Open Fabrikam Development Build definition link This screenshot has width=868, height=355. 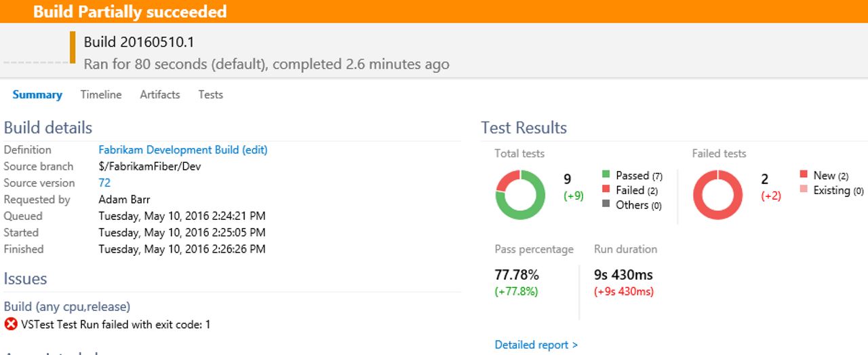click(x=183, y=150)
